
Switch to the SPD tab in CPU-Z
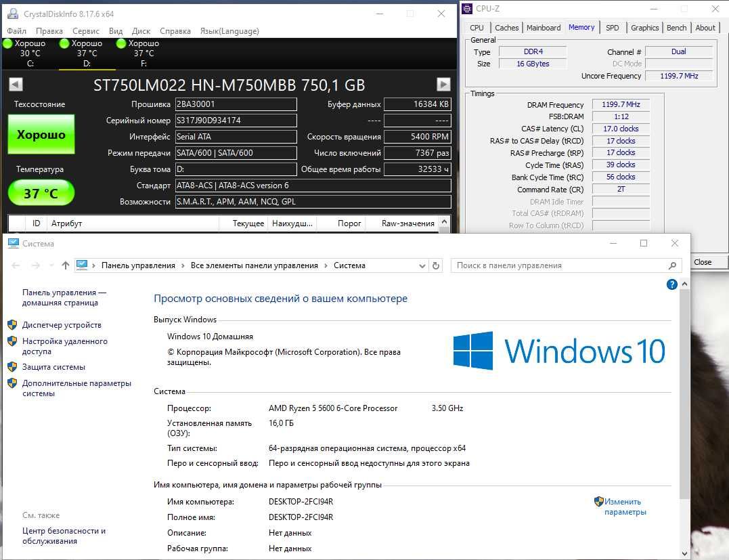pos(613,28)
